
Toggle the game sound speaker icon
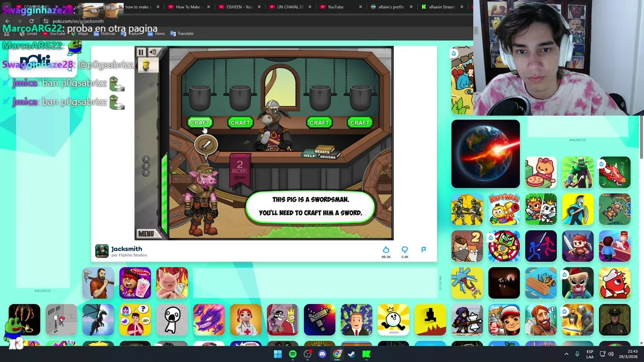click(x=152, y=52)
